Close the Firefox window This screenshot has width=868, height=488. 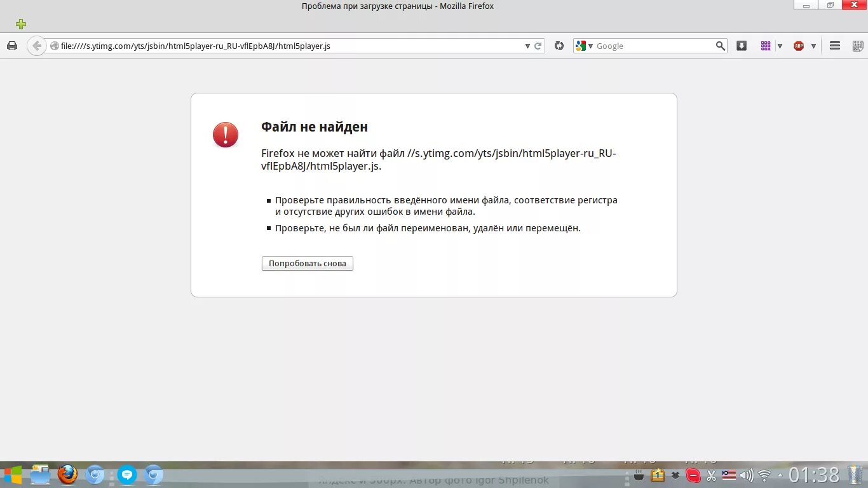pyautogui.click(x=854, y=5)
